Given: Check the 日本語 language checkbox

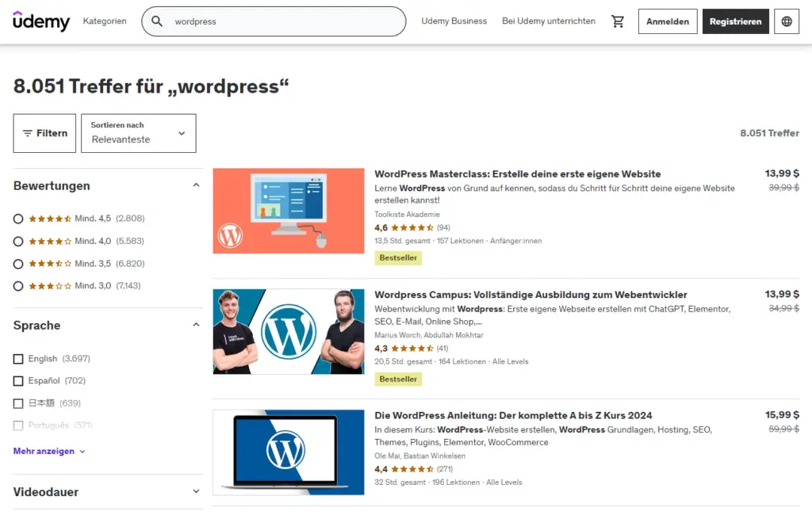Looking at the screenshot, I should 18,403.
